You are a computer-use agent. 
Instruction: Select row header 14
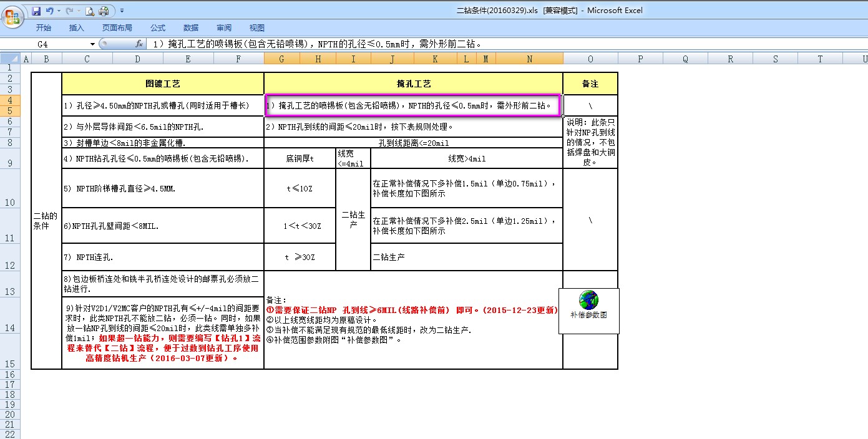tap(10, 315)
